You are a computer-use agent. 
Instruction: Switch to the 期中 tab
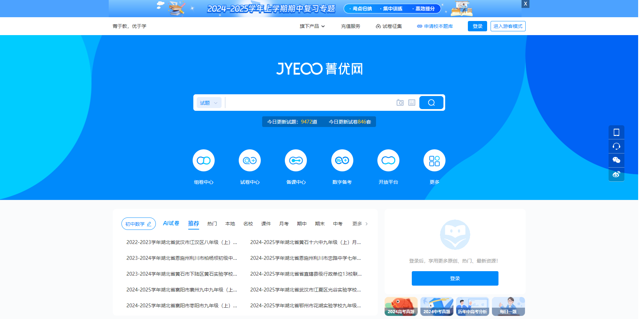pos(302,224)
